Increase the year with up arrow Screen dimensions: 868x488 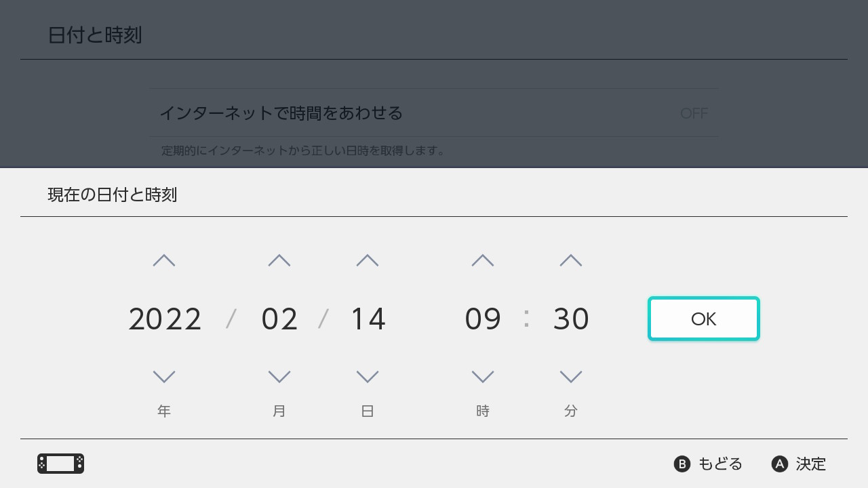[163, 260]
